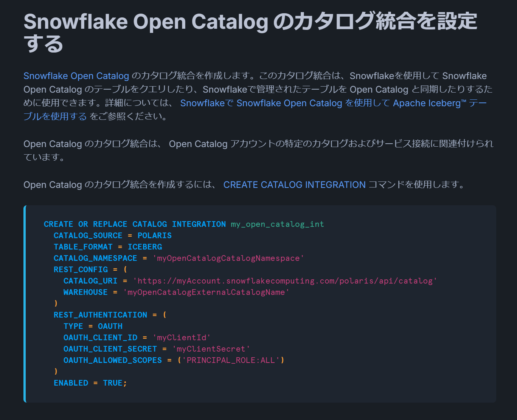
Task: Click the CATALOG_URI keyword
Action: 90,281
